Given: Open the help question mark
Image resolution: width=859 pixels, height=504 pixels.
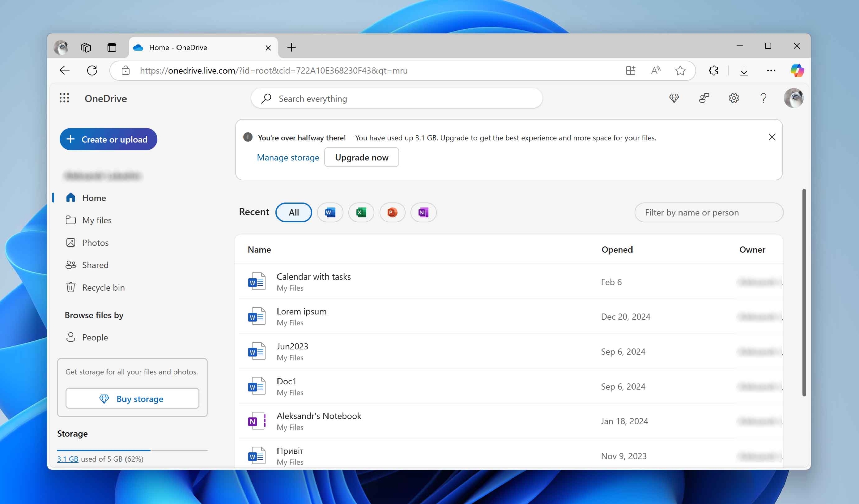Looking at the screenshot, I should 764,98.
